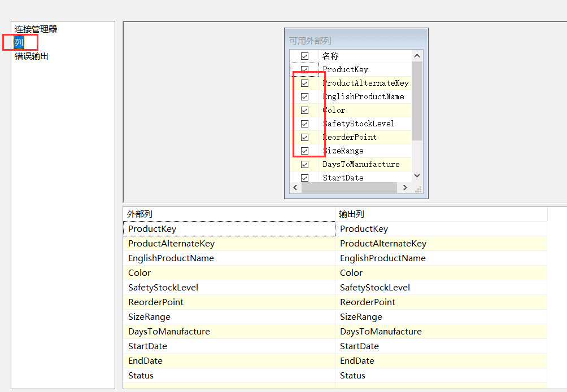Select ReorderPoint external column cell
The height and width of the screenshot is (392, 567).
tap(229, 302)
